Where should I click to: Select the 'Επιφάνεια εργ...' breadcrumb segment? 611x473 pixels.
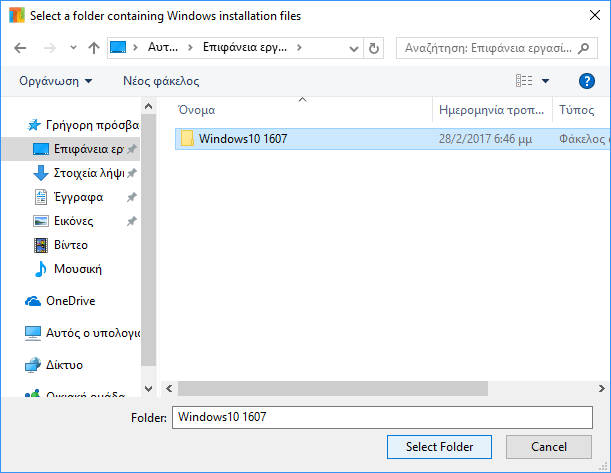click(x=245, y=48)
